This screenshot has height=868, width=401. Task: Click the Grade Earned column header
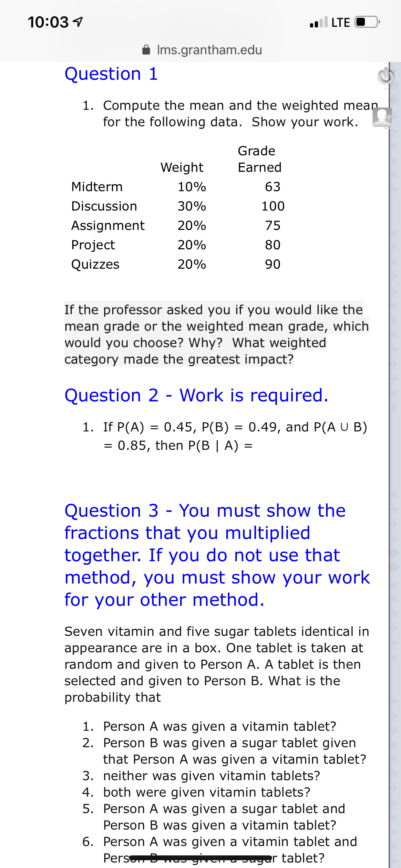[260, 159]
